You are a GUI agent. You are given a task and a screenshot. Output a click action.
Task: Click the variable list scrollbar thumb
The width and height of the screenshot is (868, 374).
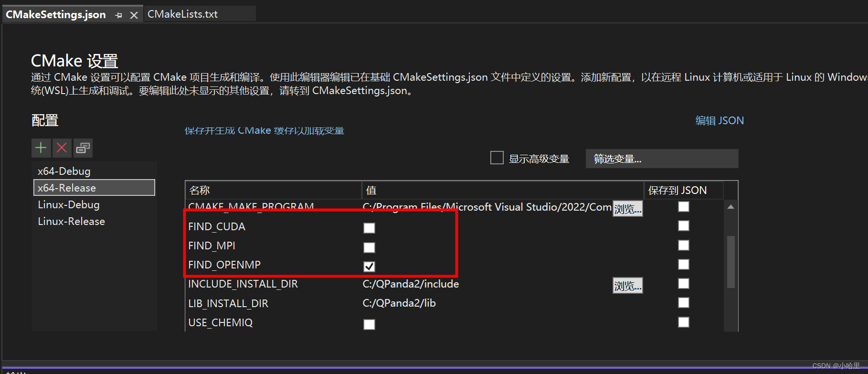click(730, 262)
